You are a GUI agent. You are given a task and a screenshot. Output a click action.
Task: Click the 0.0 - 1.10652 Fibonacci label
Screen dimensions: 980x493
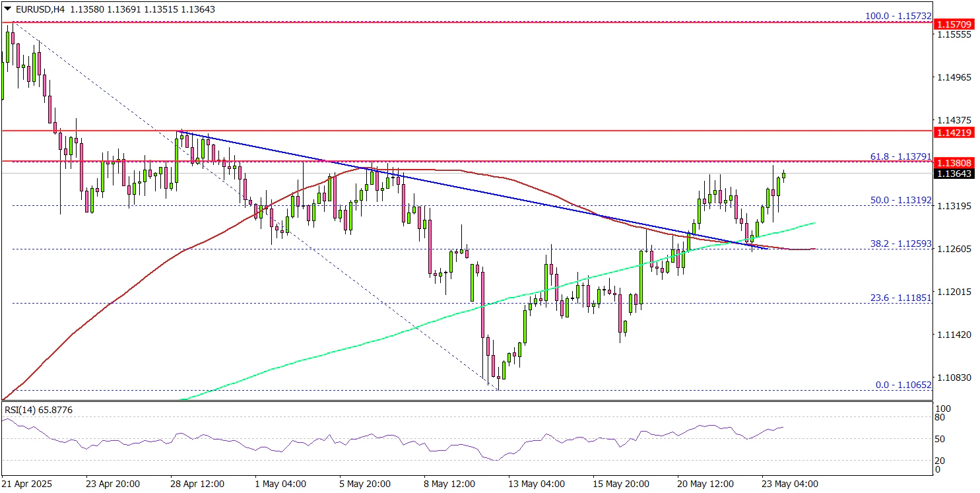[x=903, y=384]
